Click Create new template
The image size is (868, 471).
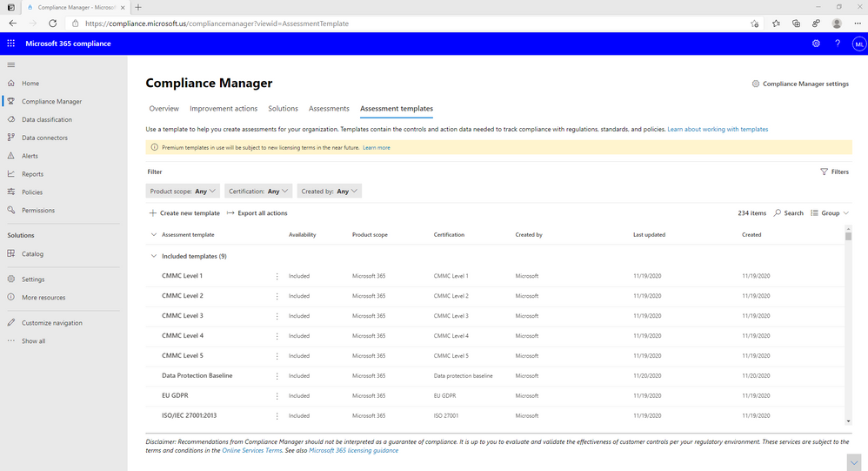coord(184,212)
